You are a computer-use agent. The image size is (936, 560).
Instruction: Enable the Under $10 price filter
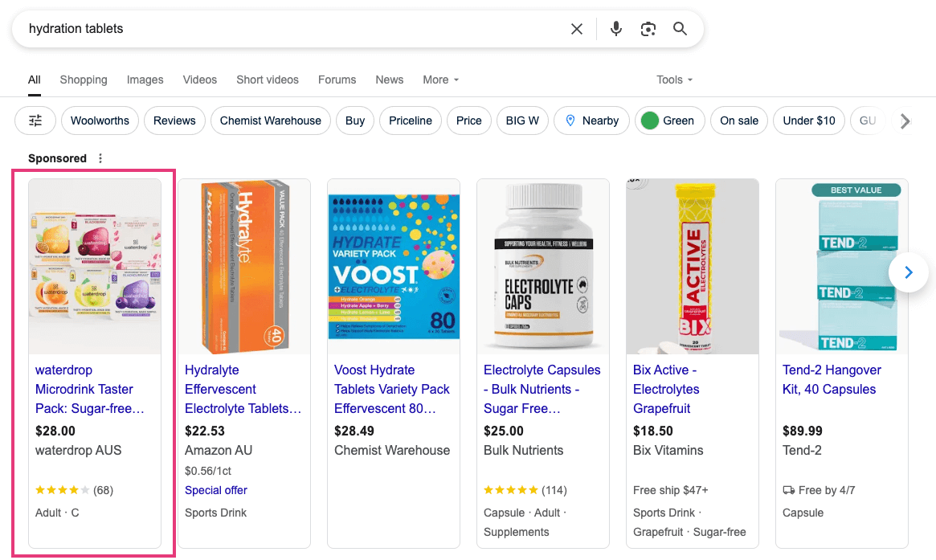click(x=809, y=121)
